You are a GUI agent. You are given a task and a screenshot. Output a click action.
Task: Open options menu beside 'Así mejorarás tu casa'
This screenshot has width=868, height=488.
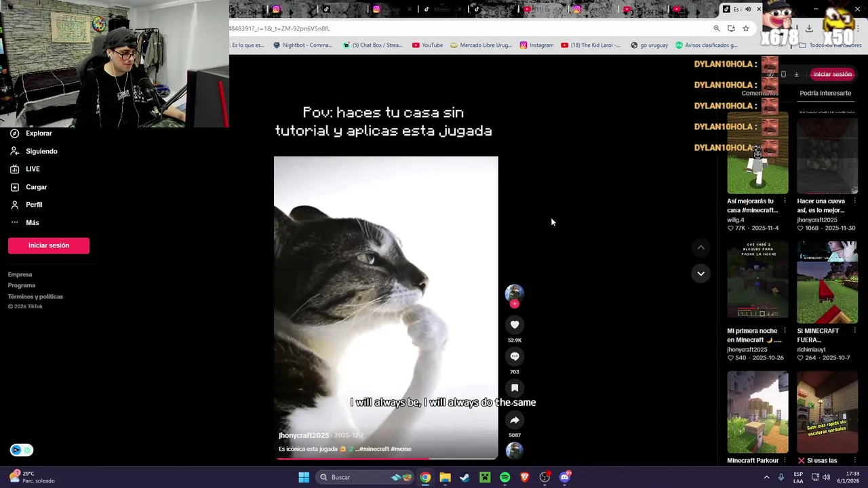[x=785, y=201]
